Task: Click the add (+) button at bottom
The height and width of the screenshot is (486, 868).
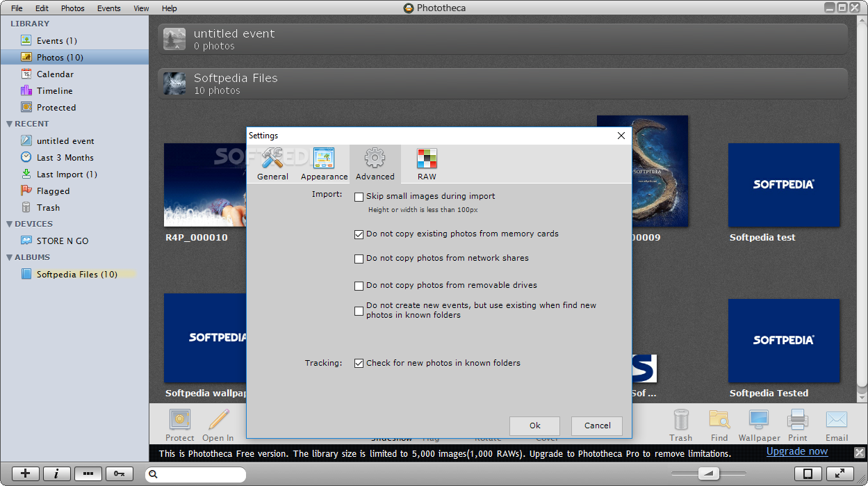Action: (25, 473)
